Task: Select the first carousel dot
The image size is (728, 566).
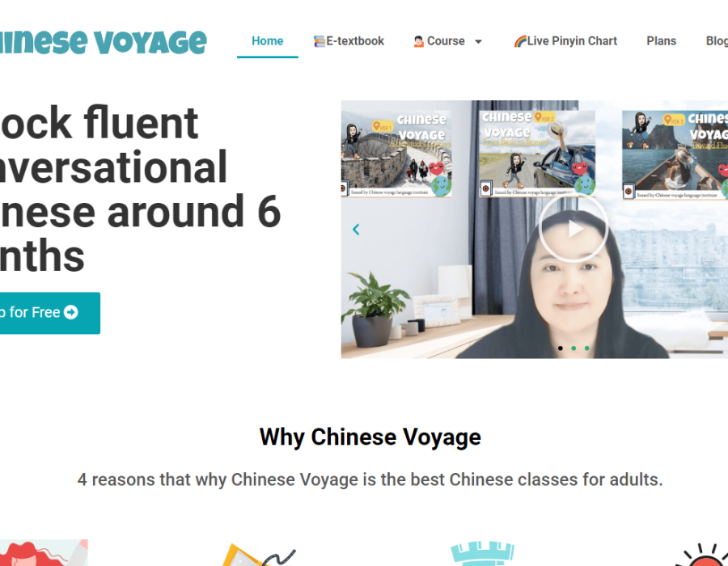Action: (561, 348)
